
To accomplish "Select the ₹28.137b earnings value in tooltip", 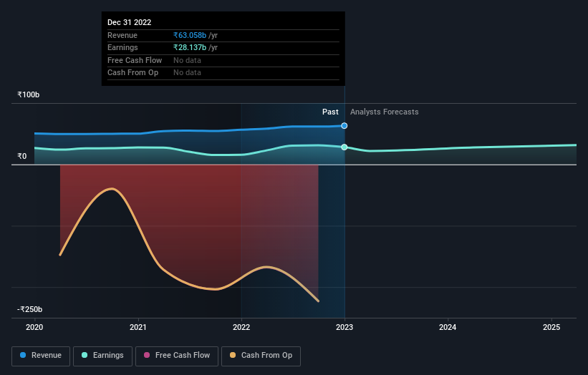I will click(190, 47).
